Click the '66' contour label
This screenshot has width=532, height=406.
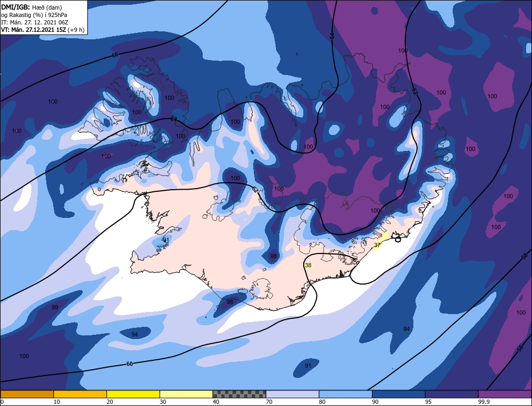[115, 55]
